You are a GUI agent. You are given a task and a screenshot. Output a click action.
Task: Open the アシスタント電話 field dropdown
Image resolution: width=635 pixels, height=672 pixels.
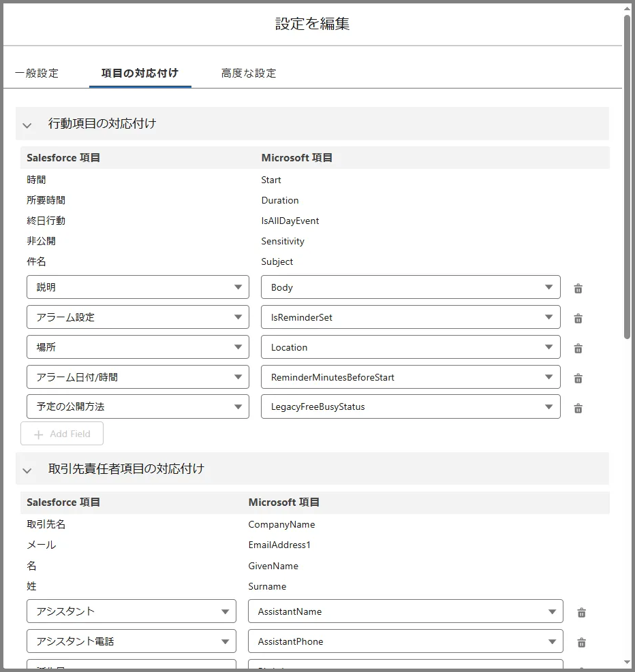[x=131, y=641]
